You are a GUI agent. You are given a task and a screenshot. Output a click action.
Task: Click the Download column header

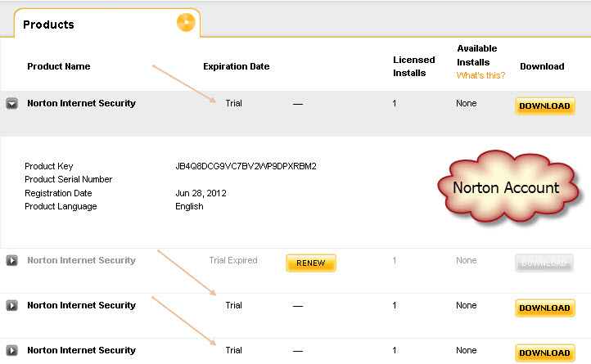click(542, 66)
